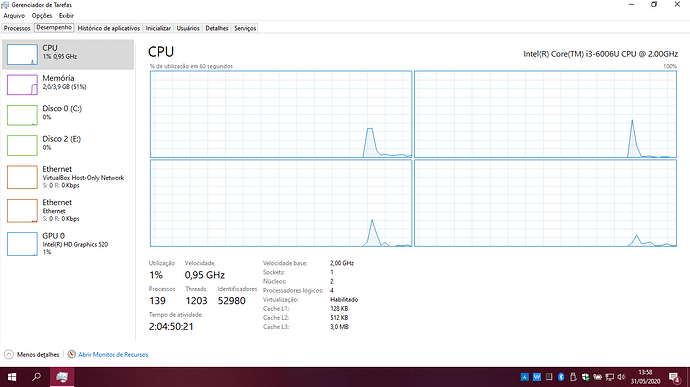Click the 0,95 GHz speed value
Image resolution: width=690 pixels, height=387 pixels.
[x=205, y=275]
